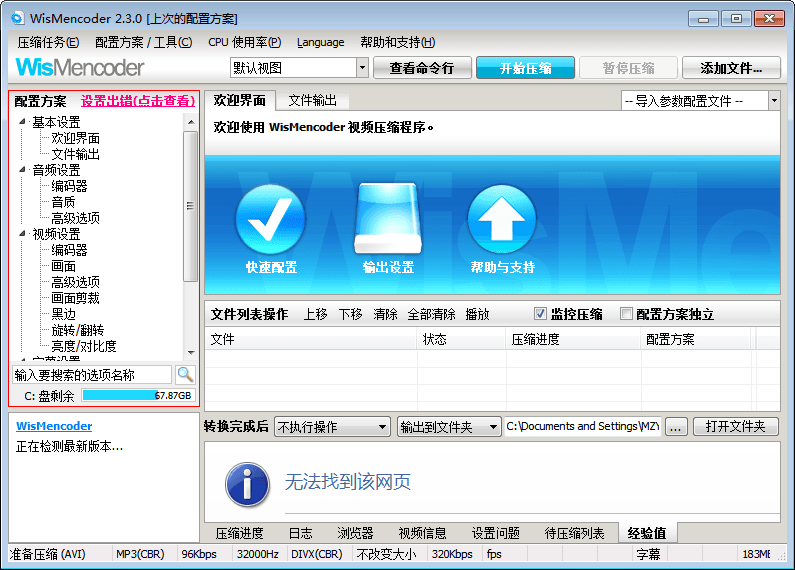
Task: Open the Language menu
Action: click(x=320, y=42)
